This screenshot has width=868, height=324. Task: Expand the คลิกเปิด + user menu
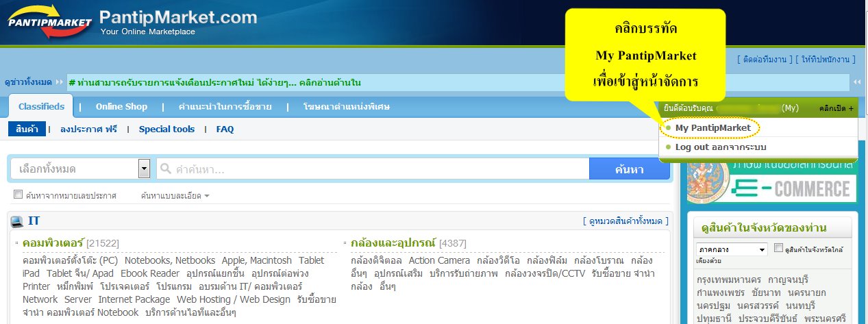click(836, 108)
